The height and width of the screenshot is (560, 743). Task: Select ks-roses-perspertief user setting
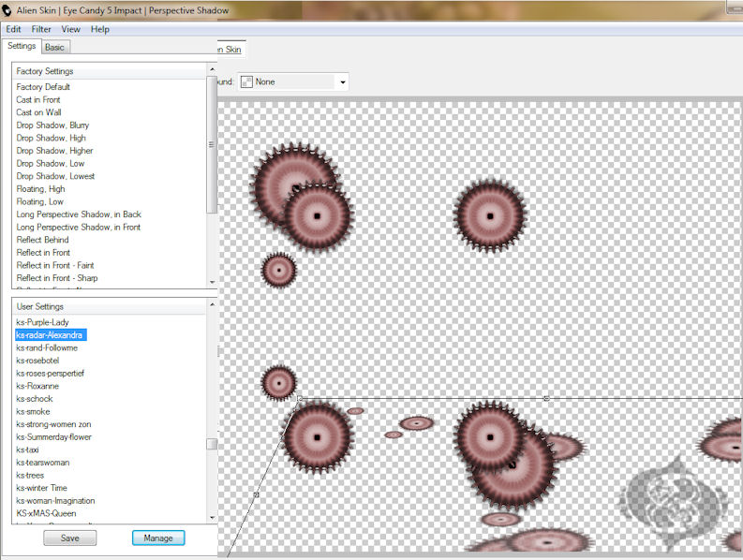[51, 374]
